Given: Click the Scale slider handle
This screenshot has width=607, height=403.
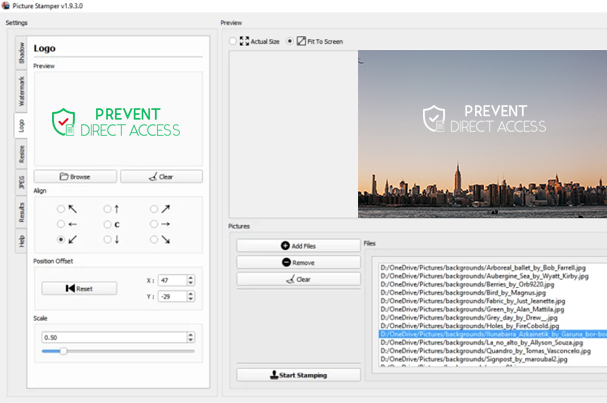Looking at the screenshot, I should pos(63,351).
